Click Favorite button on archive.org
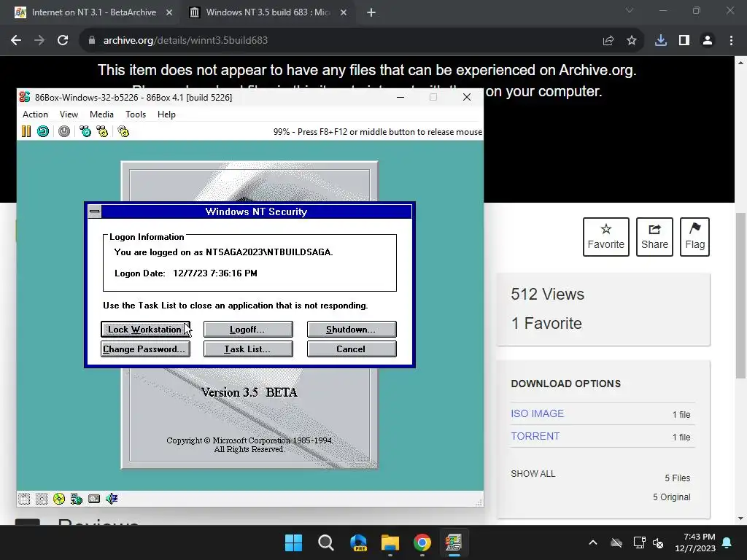This screenshot has width=747, height=560. click(x=606, y=237)
